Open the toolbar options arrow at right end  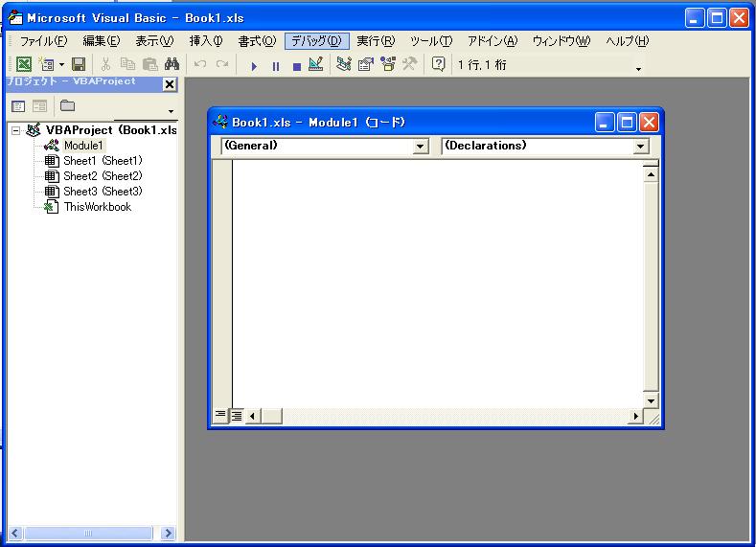[x=638, y=69]
